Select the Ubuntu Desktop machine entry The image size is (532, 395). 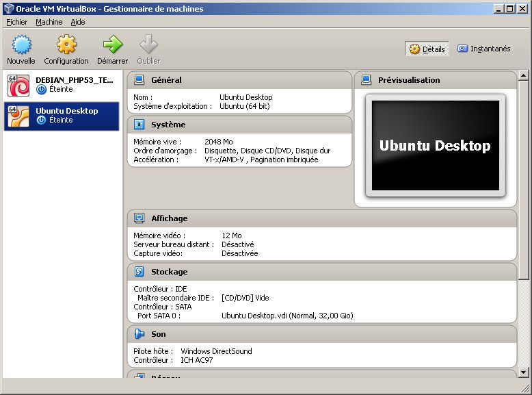tap(62, 116)
